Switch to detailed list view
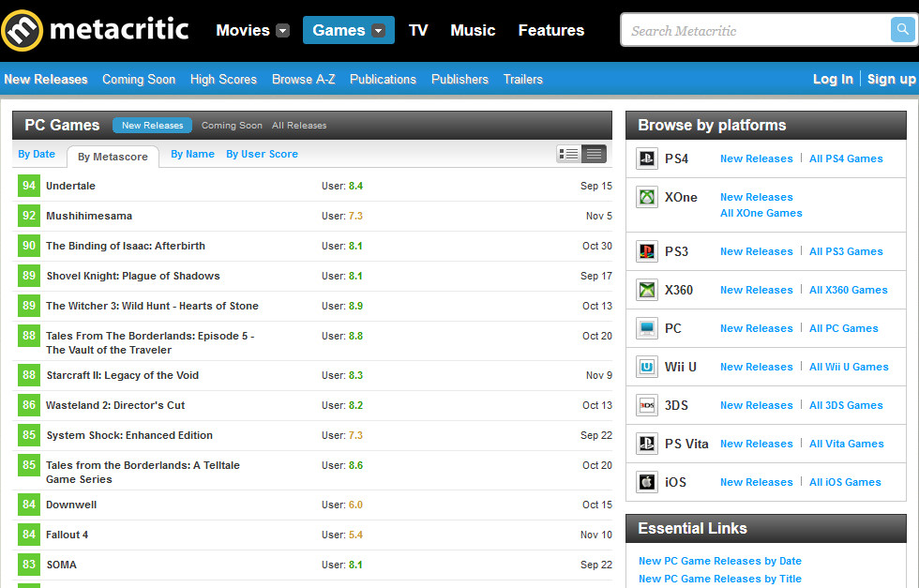Viewport: 919px width, 588px height. pos(568,154)
